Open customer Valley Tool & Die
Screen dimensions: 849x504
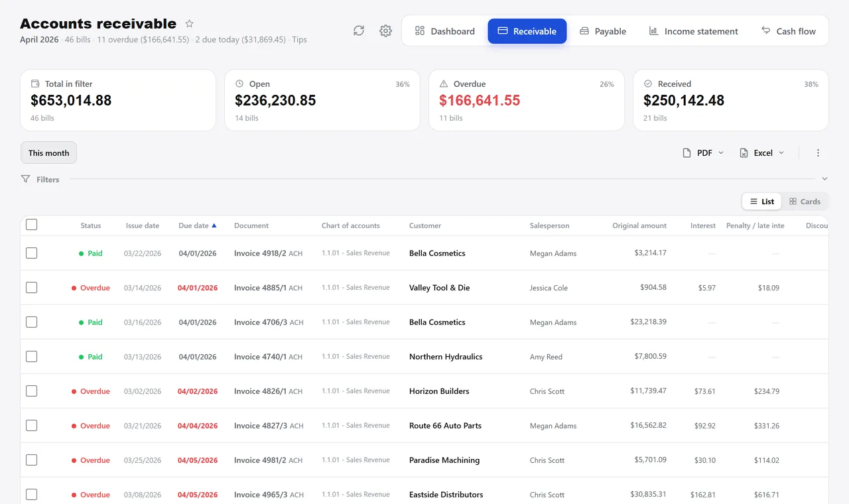point(439,288)
